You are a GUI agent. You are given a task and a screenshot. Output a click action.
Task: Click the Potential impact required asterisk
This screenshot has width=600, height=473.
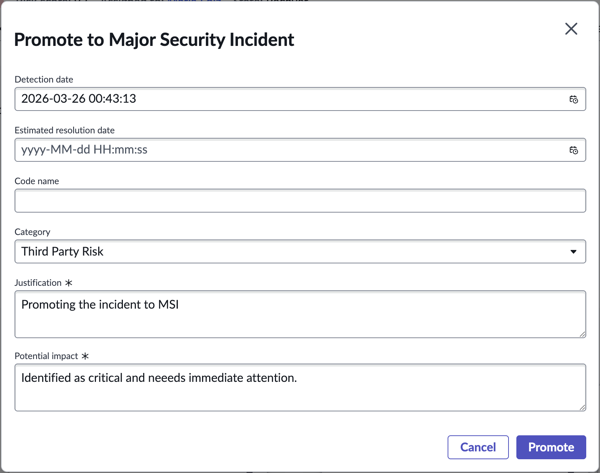point(85,356)
